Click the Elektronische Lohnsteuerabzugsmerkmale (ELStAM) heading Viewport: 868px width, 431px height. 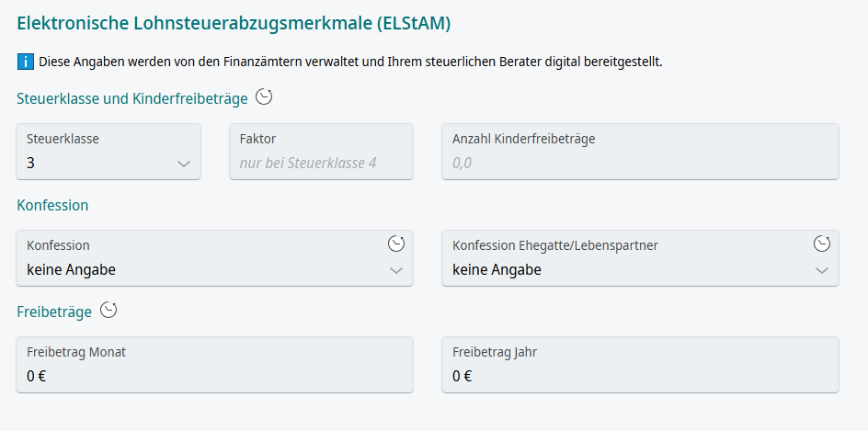[x=234, y=22]
